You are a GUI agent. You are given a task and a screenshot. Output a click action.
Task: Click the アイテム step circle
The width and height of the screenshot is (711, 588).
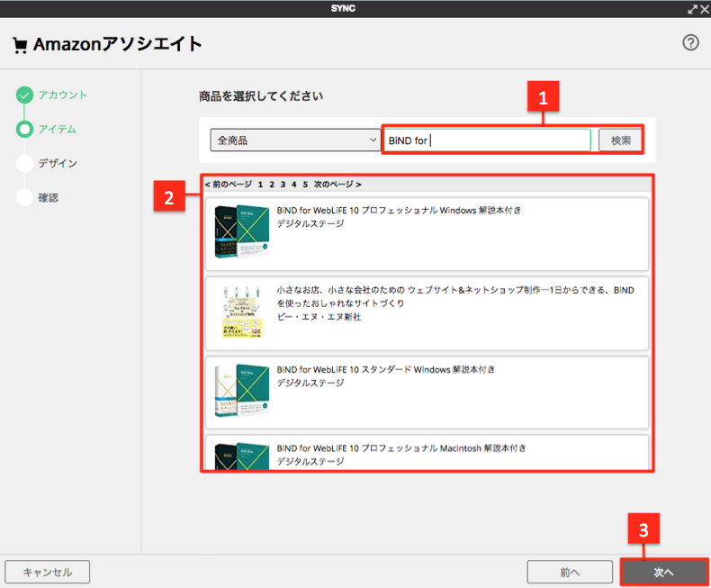tap(24, 129)
